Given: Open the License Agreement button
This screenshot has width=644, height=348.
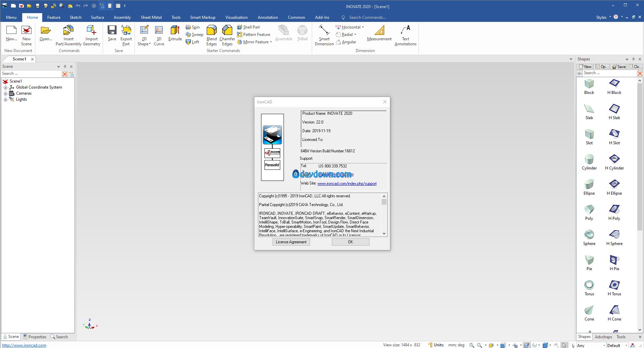Looking at the screenshot, I should point(291,242).
